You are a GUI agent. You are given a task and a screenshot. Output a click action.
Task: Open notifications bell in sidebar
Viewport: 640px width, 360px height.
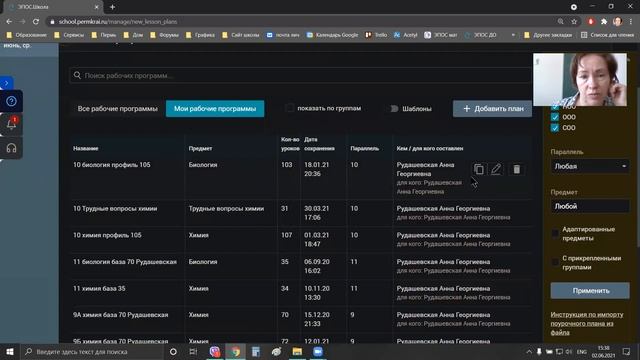[x=11, y=124]
